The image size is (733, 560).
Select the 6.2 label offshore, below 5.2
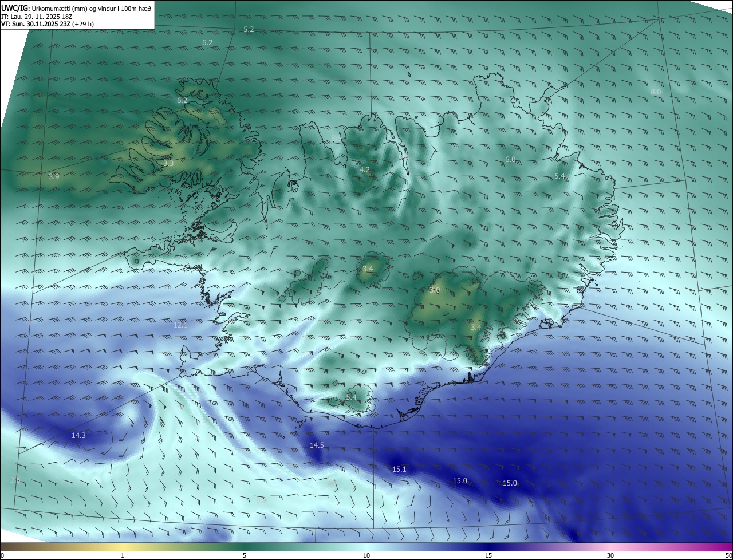point(207,42)
